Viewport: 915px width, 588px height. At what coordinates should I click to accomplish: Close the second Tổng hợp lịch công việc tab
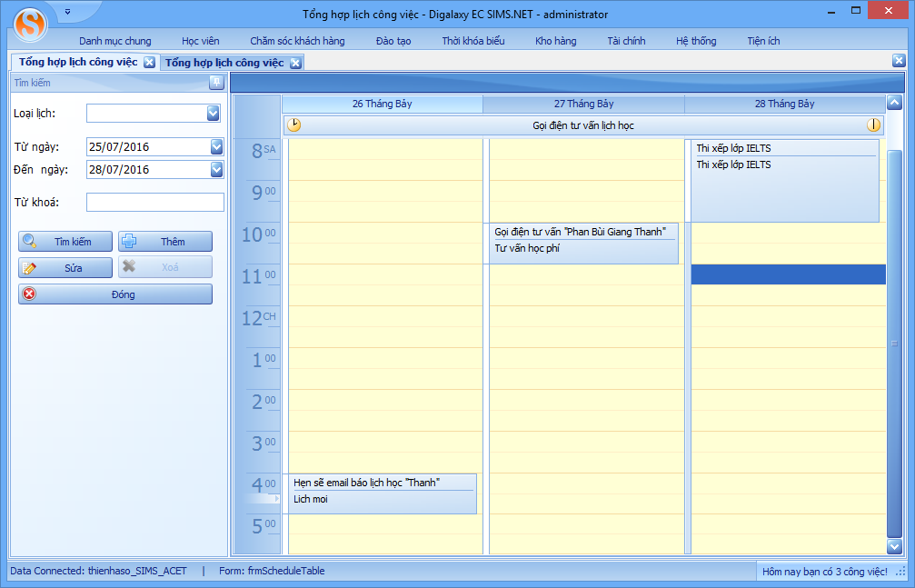coord(295,63)
